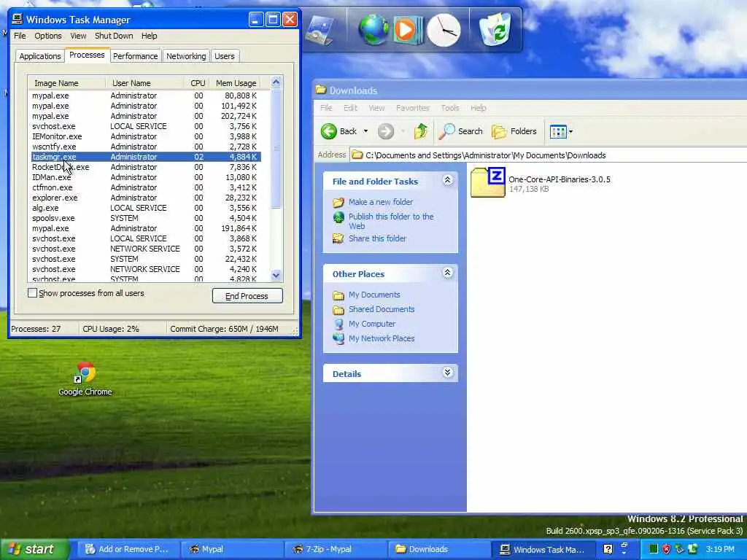Viewport: 747px width, 560px height.
Task: Click Make a new folder icon
Action: (338, 202)
